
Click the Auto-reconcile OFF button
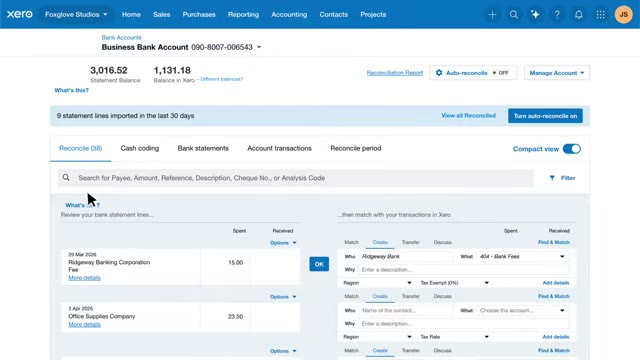point(473,73)
